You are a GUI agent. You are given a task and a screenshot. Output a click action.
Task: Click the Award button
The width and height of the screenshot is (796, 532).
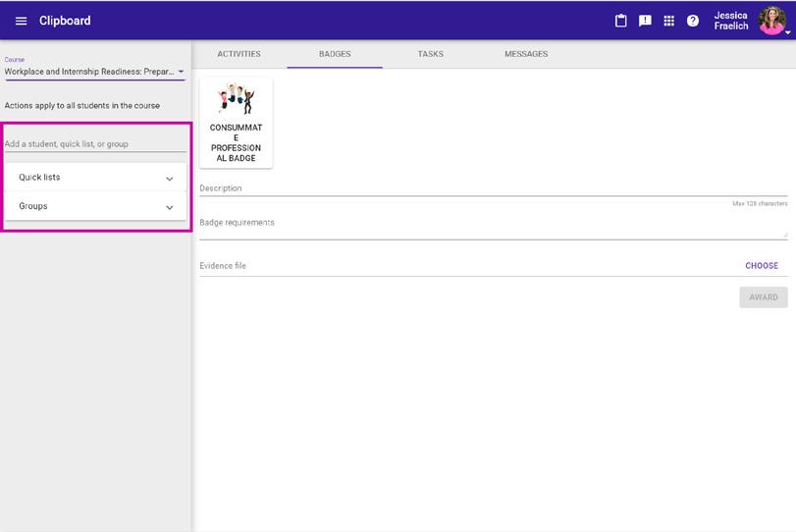pos(763,297)
